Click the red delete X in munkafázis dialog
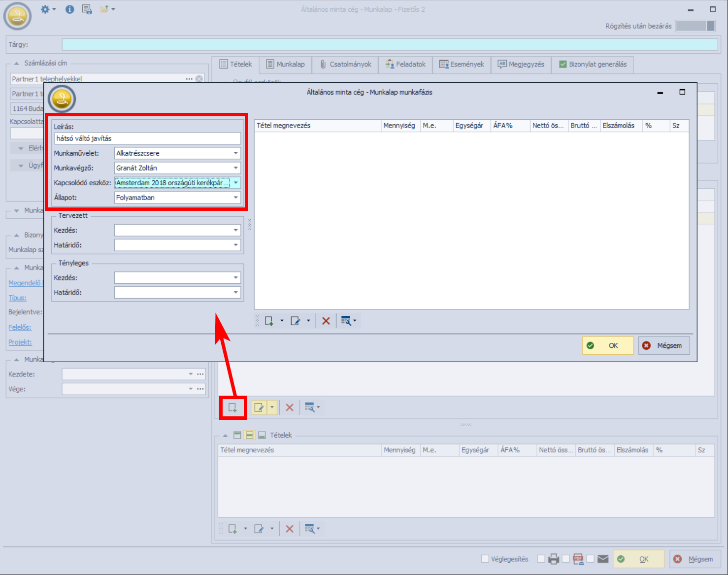Image resolution: width=728 pixels, height=575 pixels. click(x=326, y=321)
